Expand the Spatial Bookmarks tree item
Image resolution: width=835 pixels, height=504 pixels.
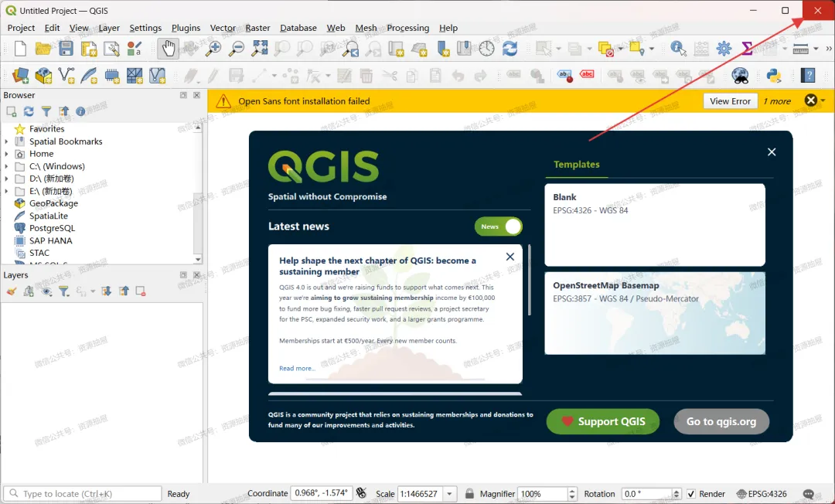coord(6,141)
